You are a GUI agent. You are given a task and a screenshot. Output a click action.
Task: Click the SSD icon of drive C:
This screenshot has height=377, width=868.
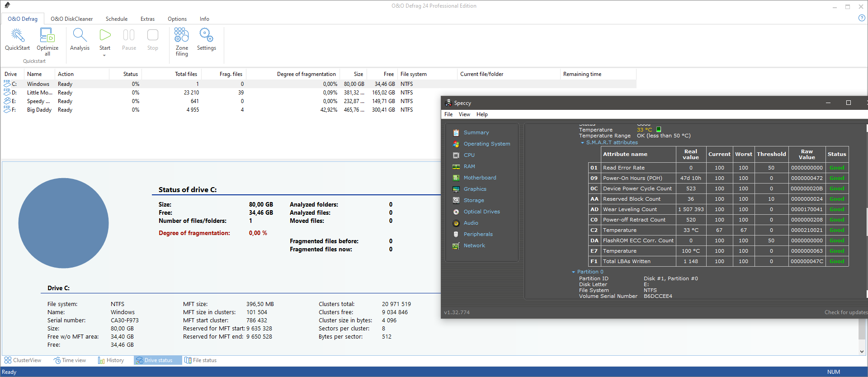pyautogui.click(x=7, y=84)
